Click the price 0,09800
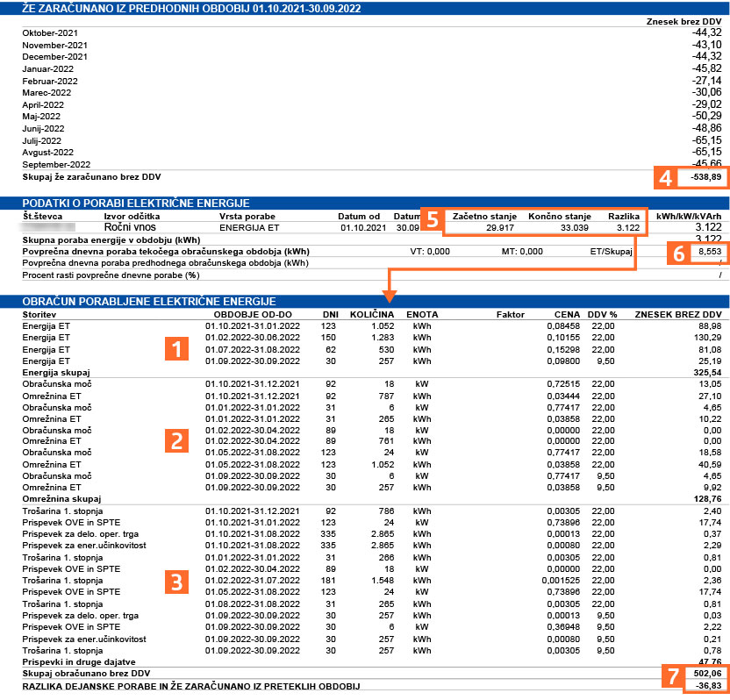 pyautogui.click(x=563, y=361)
